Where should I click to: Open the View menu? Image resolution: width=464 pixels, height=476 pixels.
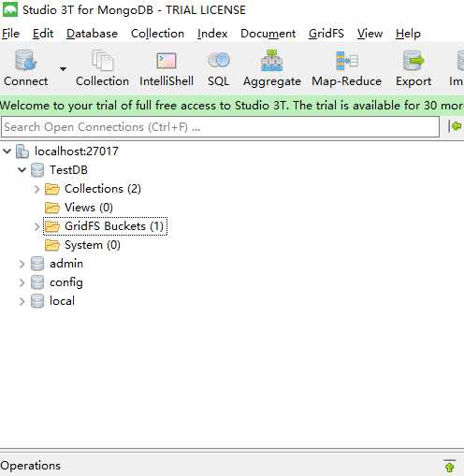[370, 34]
